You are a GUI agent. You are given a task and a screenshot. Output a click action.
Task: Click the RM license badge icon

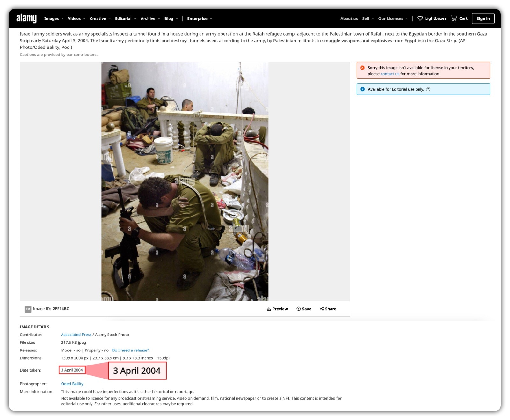(28, 309)
